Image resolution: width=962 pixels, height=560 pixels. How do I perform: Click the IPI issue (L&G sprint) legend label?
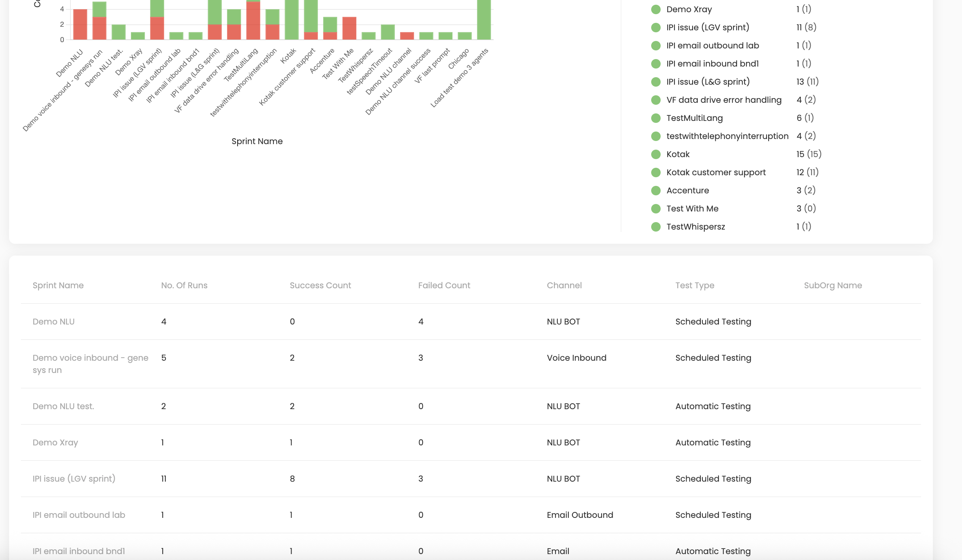click(x=708, y=82)
